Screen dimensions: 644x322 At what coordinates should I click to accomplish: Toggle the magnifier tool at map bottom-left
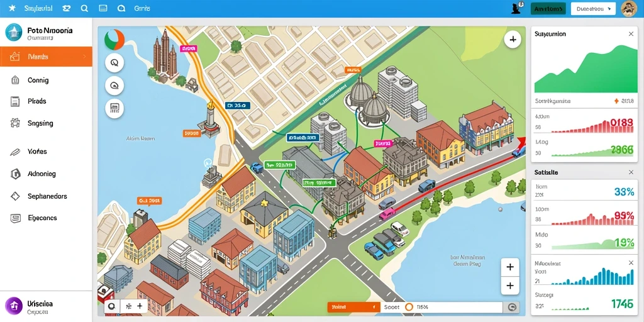(112, 306)
